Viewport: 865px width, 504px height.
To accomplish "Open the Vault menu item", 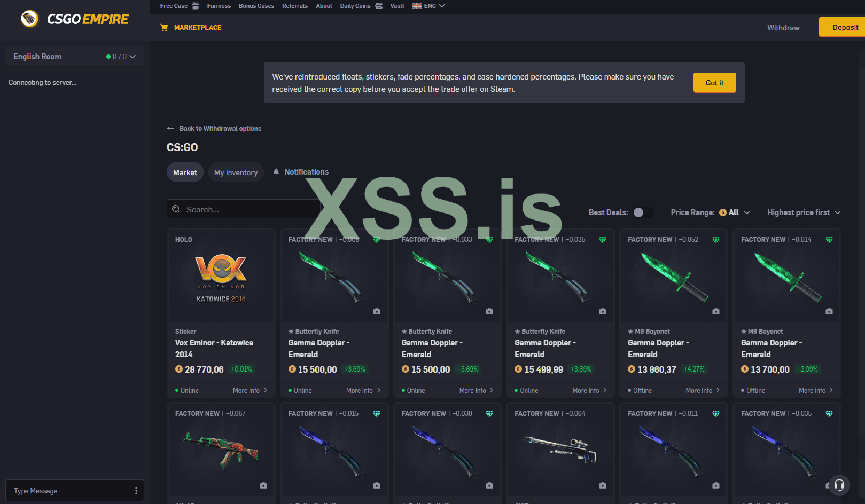I will (x=398, y=6).
